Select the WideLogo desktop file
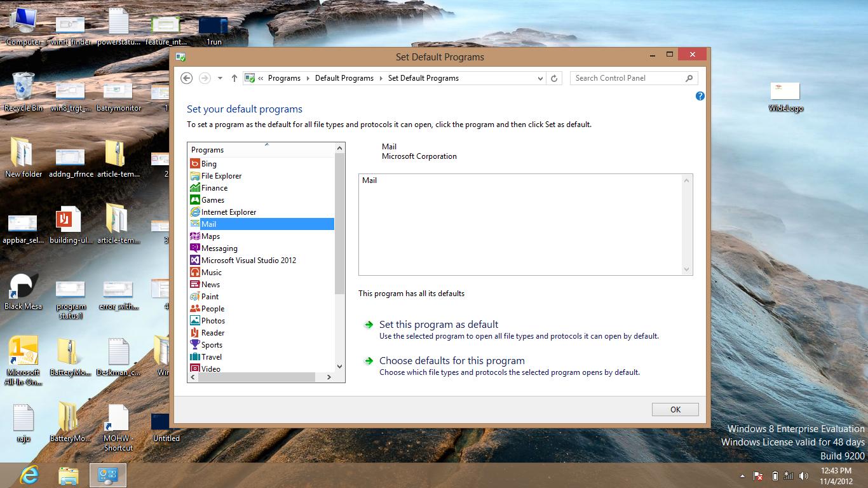Screen dimensions: 868x488 (786, 97)
